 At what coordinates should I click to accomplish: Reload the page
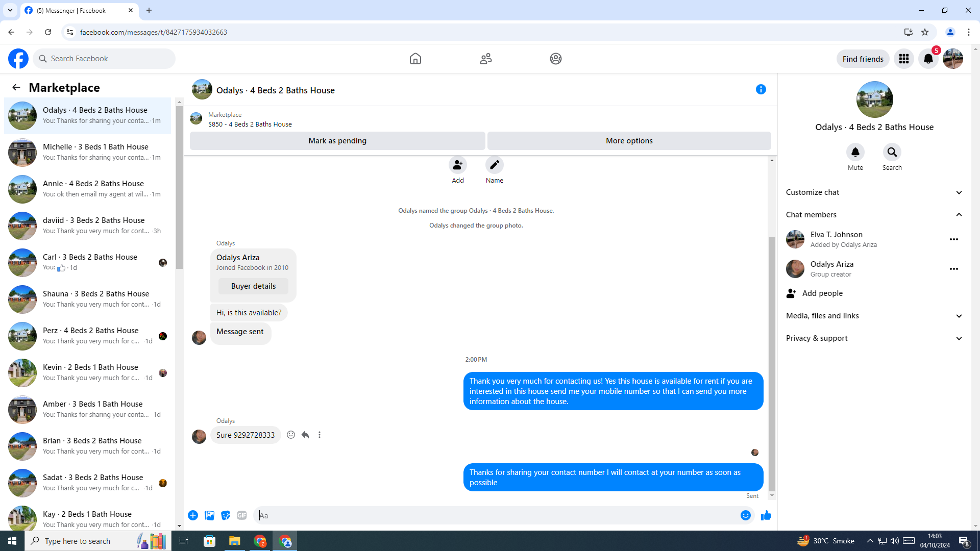pyautogui.click(x=48, y=32)
